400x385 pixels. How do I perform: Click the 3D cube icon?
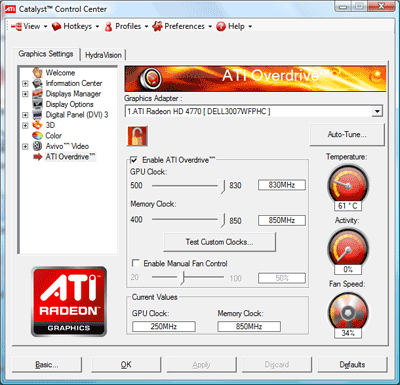[x=37, y=125]
